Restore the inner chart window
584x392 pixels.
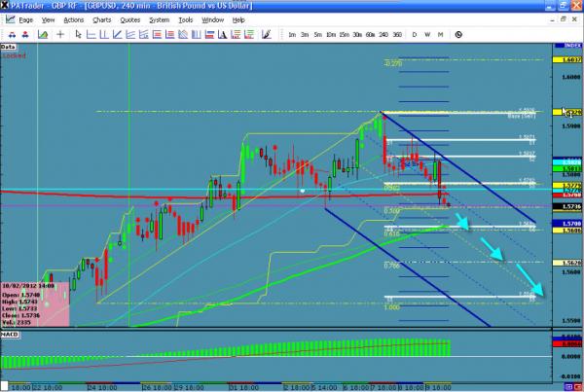point(564,19)
